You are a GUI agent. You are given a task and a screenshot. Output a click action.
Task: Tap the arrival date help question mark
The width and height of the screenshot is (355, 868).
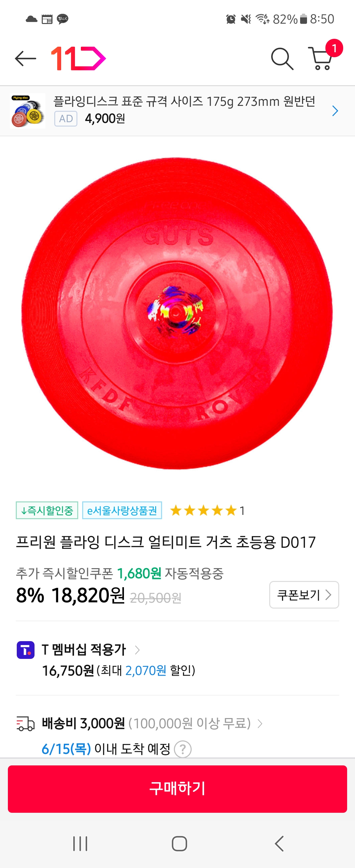click(183, 749)
